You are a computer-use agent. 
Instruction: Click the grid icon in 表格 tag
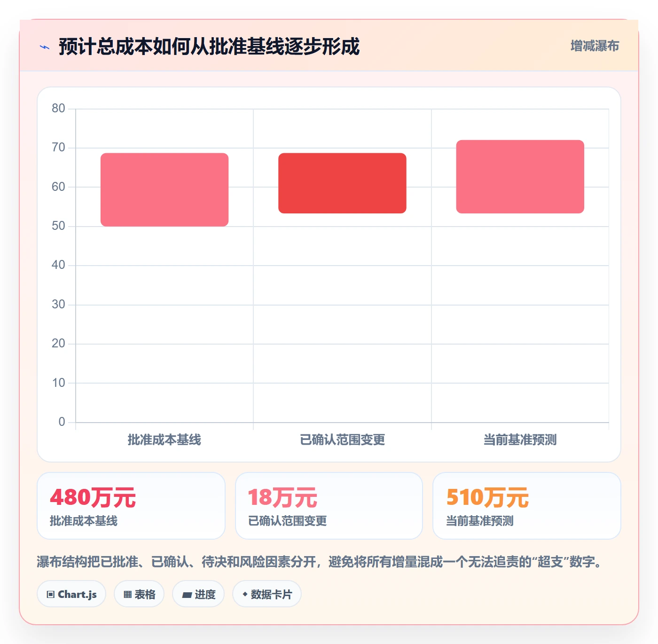pyautogui.click(x=127, y=595)
